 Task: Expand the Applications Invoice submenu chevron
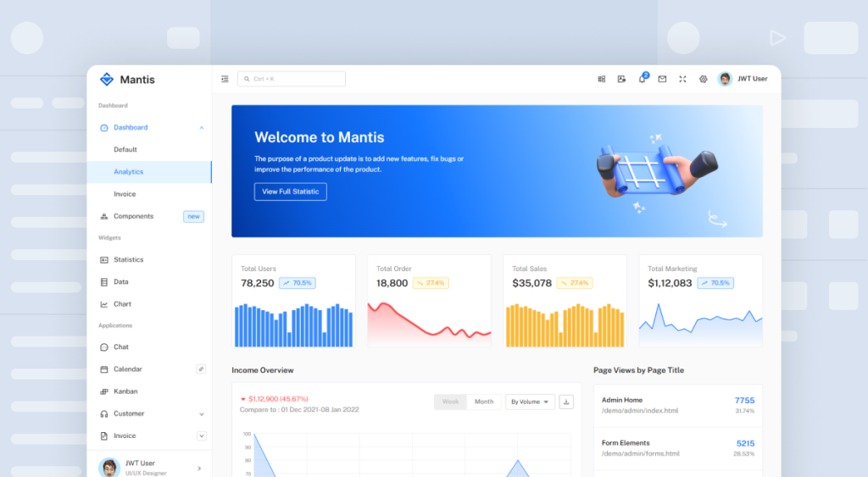coord(202,436)
